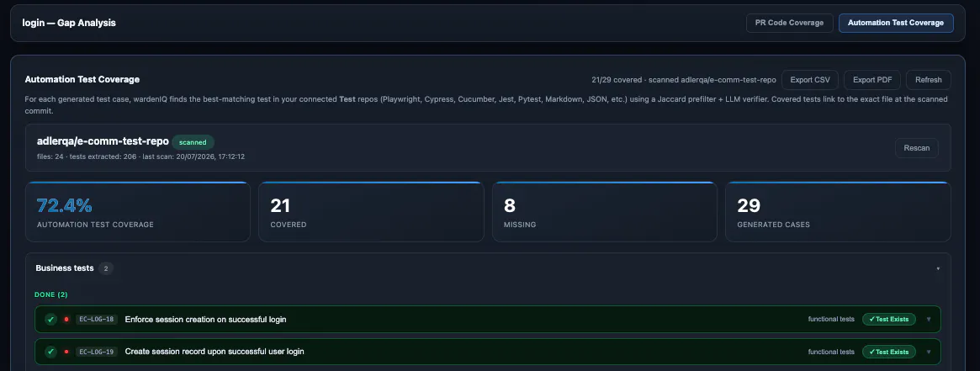Click 'functional tests' label on EC-LOG-19
The width and height of the screenshot is (980, 371).
[x=830, y=352]
